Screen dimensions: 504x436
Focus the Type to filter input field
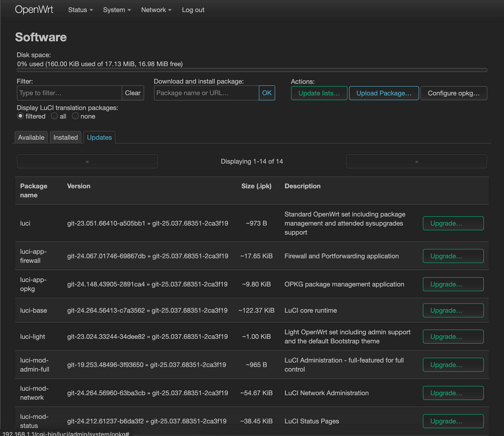coord(69,93)
